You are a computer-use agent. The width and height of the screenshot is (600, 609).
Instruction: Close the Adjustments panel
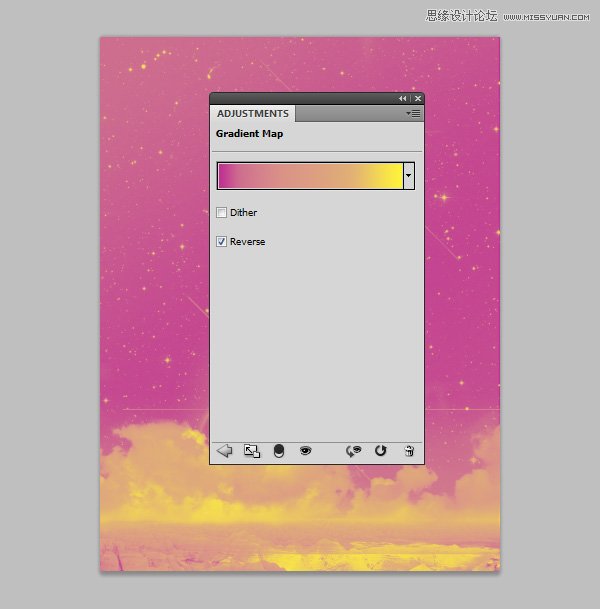click(418, 99)
